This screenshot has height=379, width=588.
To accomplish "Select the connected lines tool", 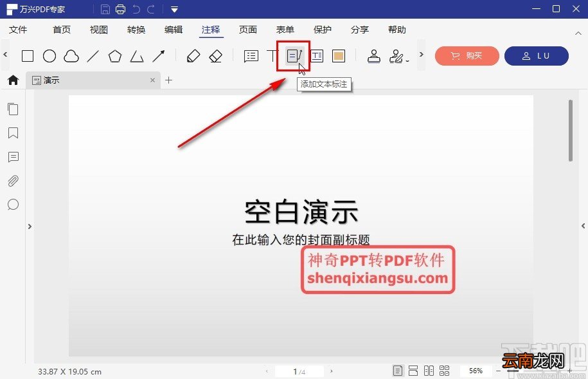I will [x=137, y=57].
